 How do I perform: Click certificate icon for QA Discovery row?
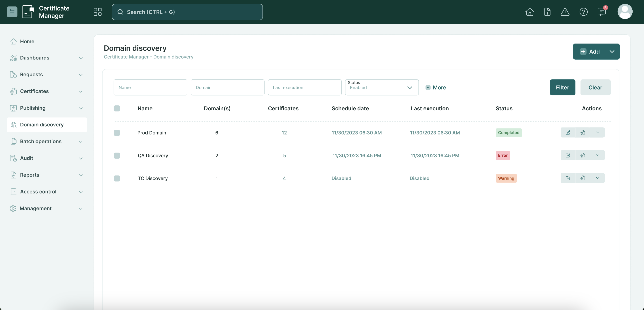(583, 155)
